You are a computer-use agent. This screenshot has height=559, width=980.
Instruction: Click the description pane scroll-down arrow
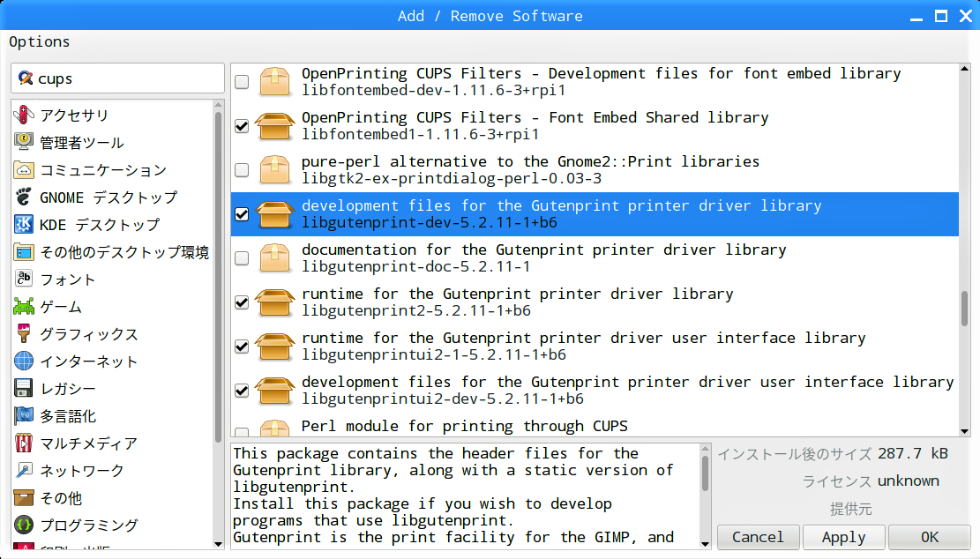click(705, 544)
